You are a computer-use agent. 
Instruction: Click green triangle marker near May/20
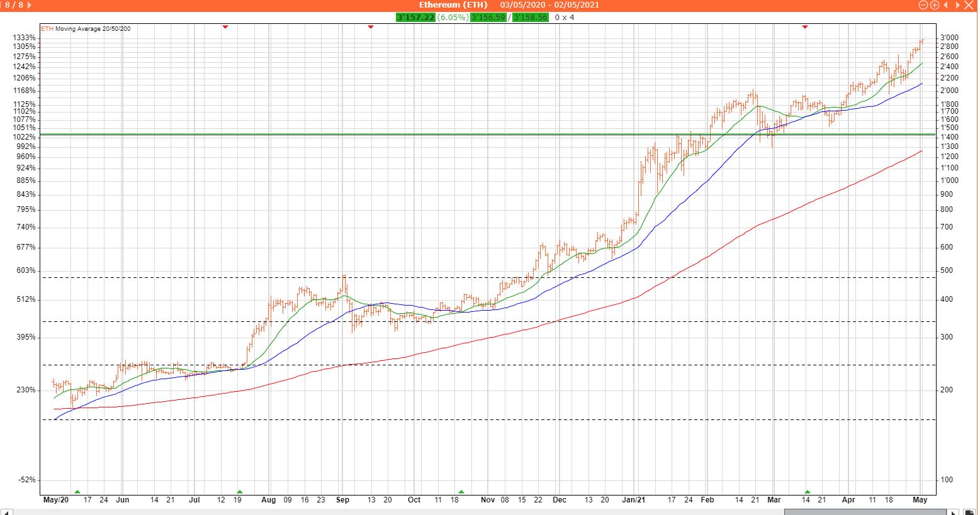(x=77, y=491)
